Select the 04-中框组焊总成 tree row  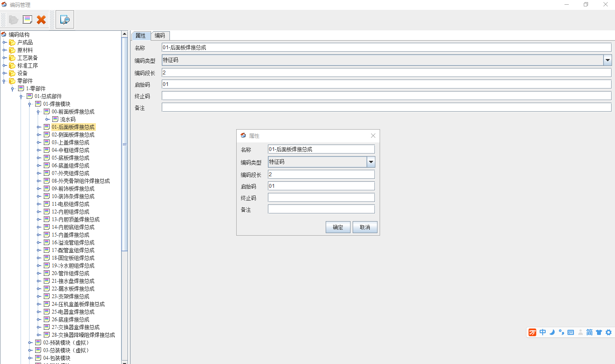coord(71,150)
